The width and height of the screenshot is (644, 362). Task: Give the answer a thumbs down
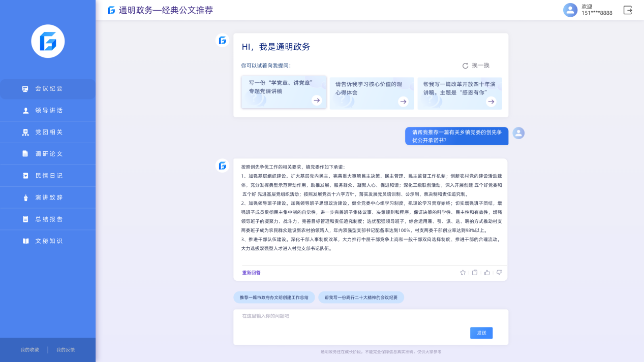(x=499, y=273)
